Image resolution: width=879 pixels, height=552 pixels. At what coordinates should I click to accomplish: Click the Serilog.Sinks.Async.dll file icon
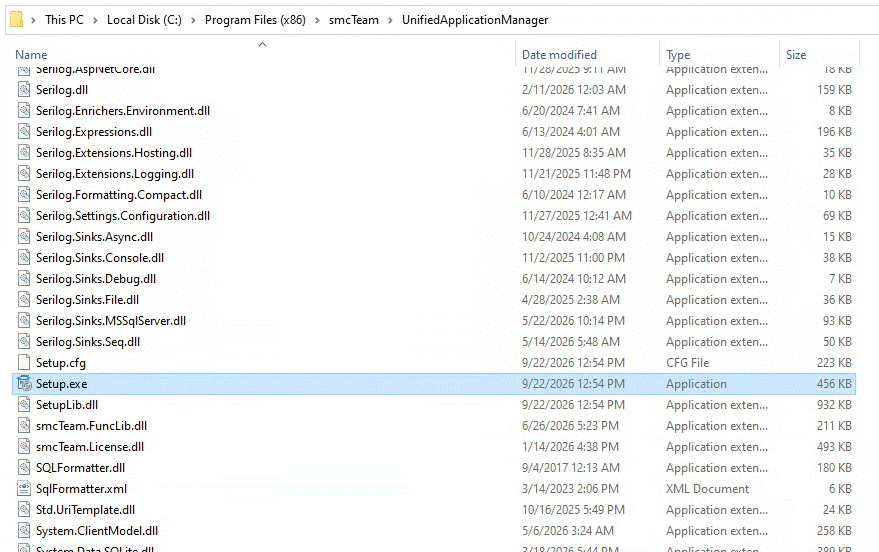24,236
